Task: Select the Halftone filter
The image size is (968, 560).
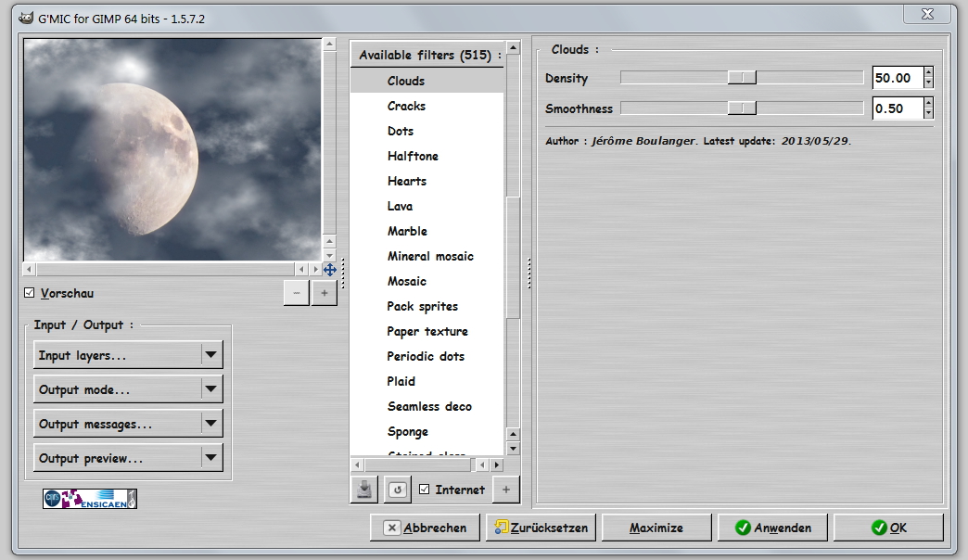Action: (427, 156)
